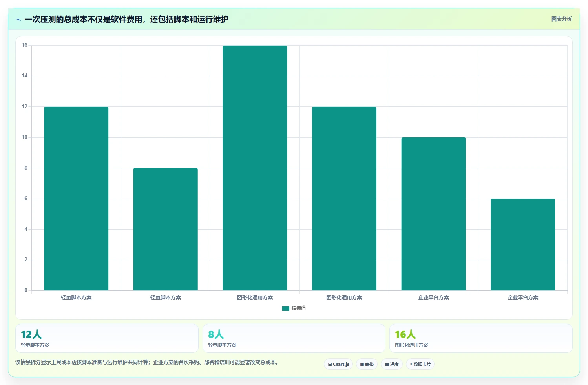Click the 图形化通用方案 bar reaching 16
This screenshot has width=588, height=385.
click(x=255, y=168)
